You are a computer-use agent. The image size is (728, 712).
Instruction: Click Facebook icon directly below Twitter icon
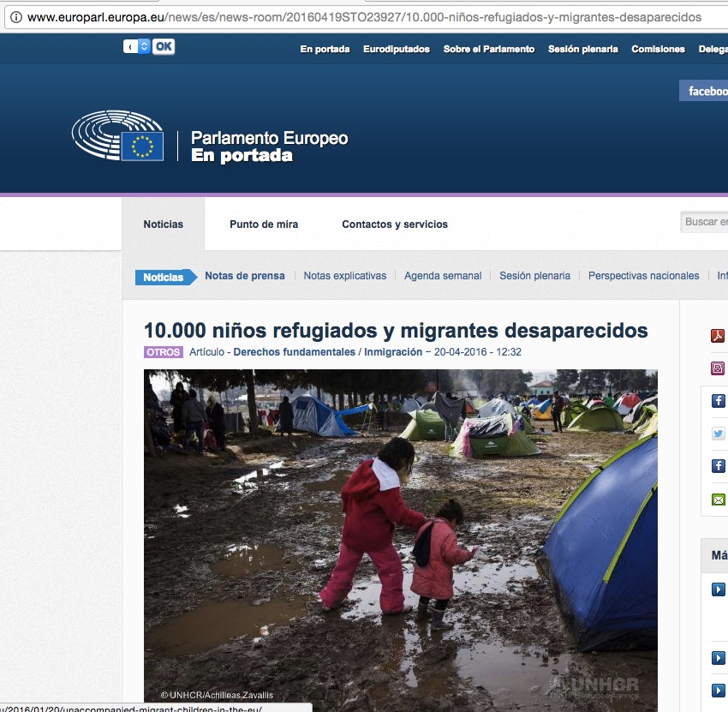(718, 466)
